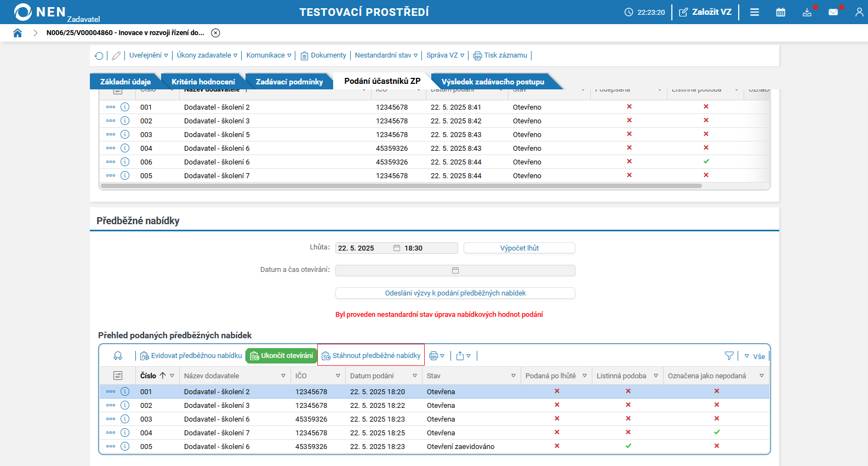Open the export/share dropdown in table toolbar
The image size is (868, 466).
[x=464, y=356]
